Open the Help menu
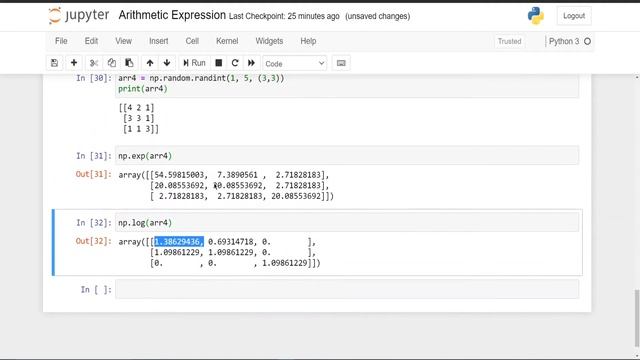 coord(308,41)
